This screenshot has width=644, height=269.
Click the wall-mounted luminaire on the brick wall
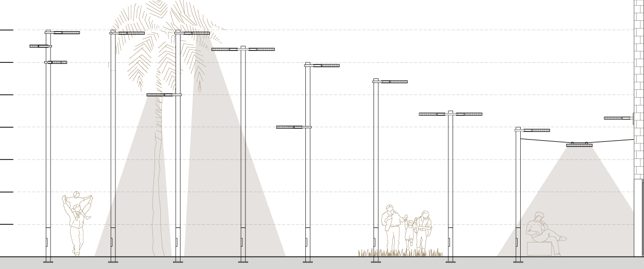point(617,118)
